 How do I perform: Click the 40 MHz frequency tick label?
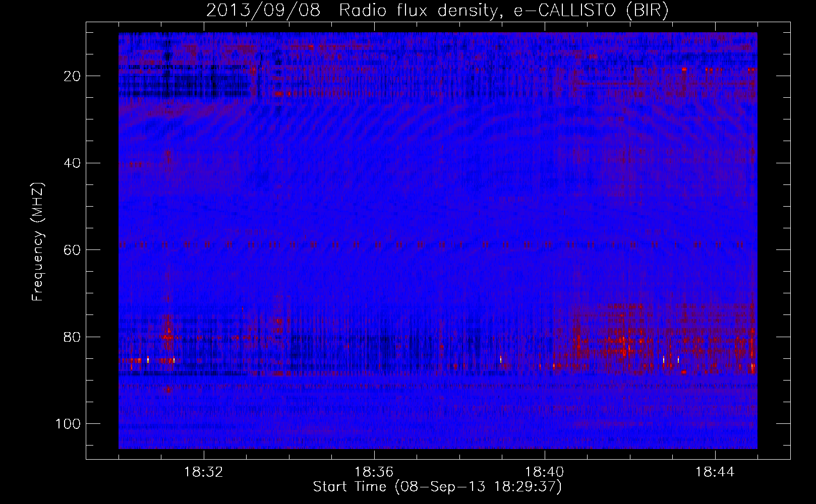73,163
